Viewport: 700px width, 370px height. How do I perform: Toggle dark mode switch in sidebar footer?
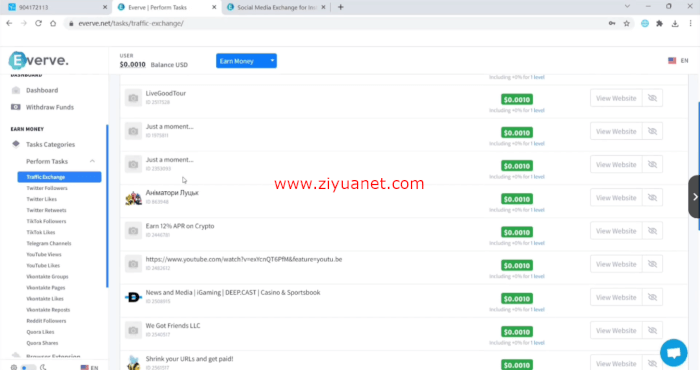[x=29, y=367]
